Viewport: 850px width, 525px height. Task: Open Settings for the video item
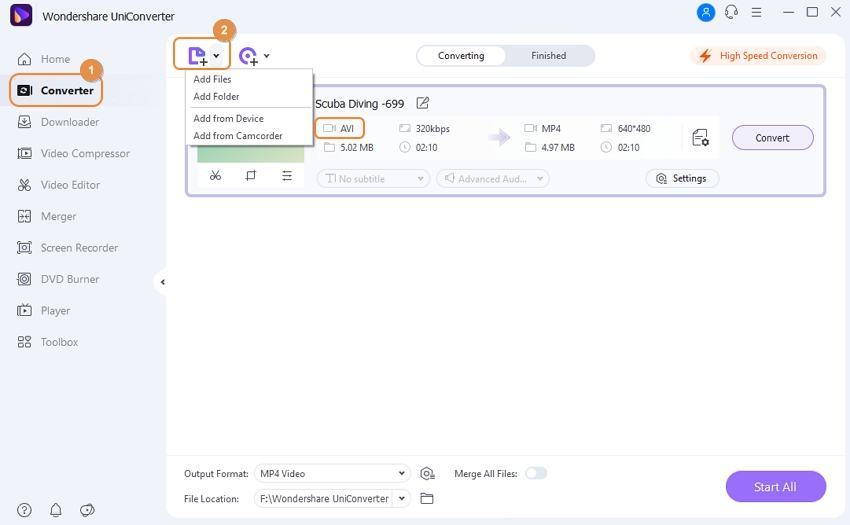(682, 178)
